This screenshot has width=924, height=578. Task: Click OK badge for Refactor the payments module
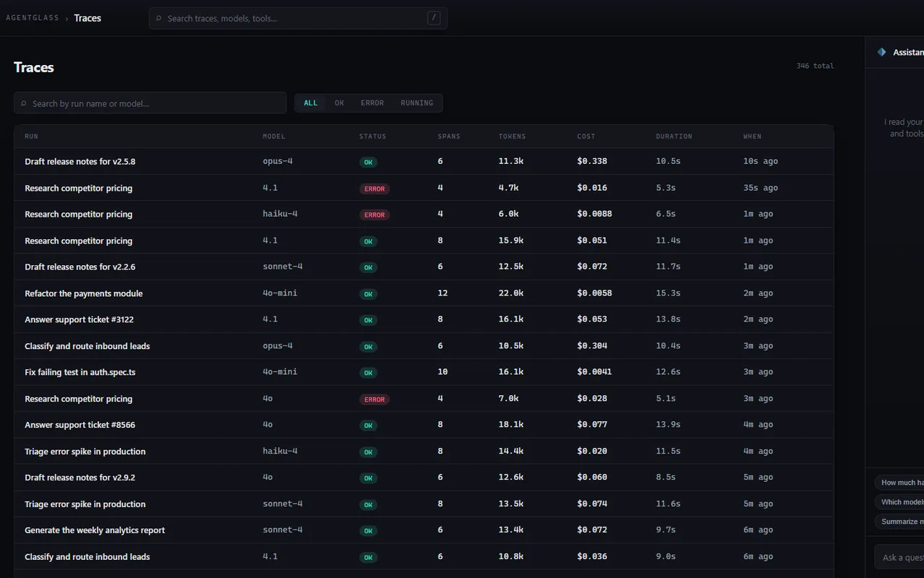368,294
